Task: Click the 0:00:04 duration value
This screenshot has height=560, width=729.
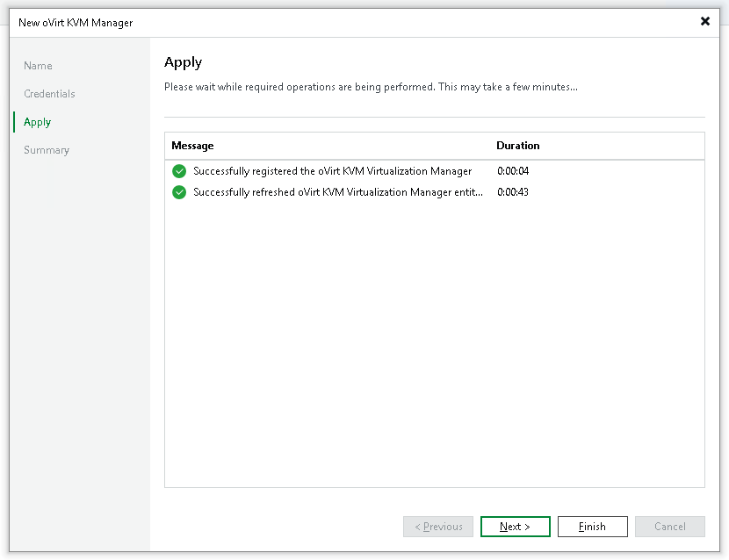Action: click(x=513, y=171)
